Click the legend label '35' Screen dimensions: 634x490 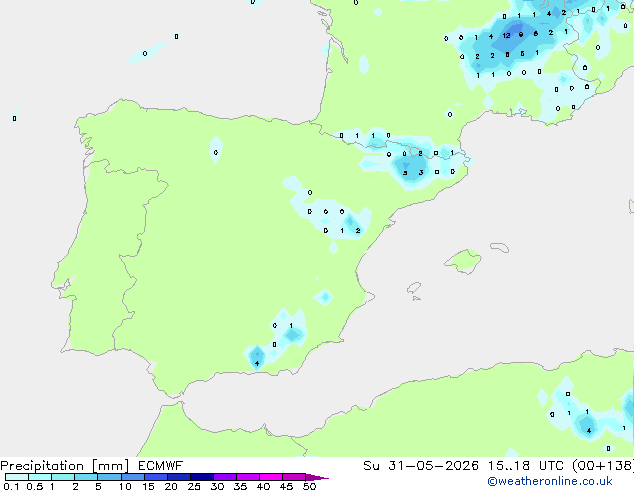pos(241,486)
